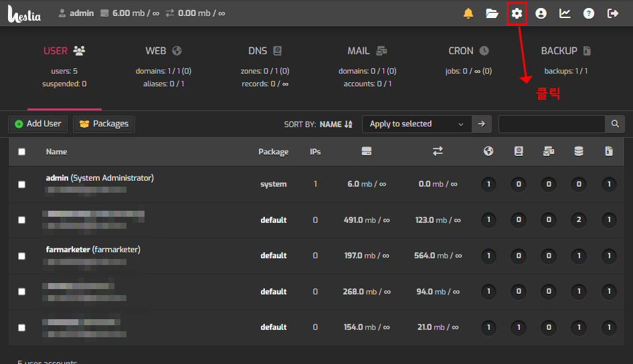Click the Package column header
Image resolution: width=633 pixels, height=364 pixels.
click(x=273, y=152)
